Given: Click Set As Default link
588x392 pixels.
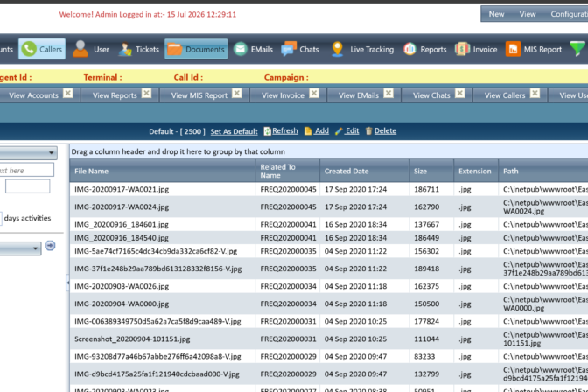Looking at the screenshot, I should [234, 131].
